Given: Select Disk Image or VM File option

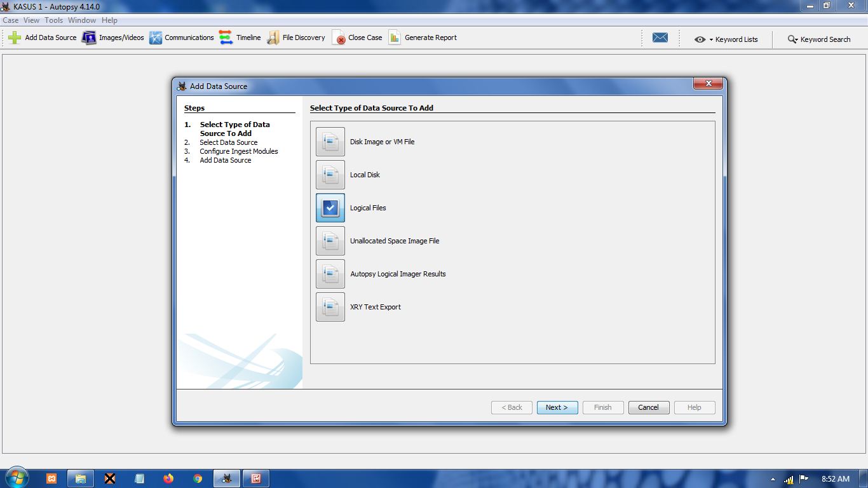Looking at the screenshot, I should (x=330, y=142).
